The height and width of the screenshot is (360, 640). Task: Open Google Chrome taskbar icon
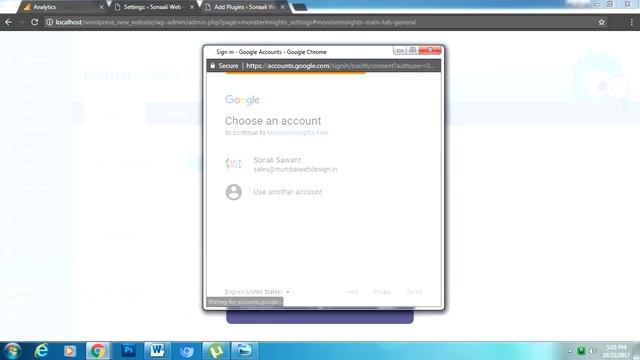(98, 351)
